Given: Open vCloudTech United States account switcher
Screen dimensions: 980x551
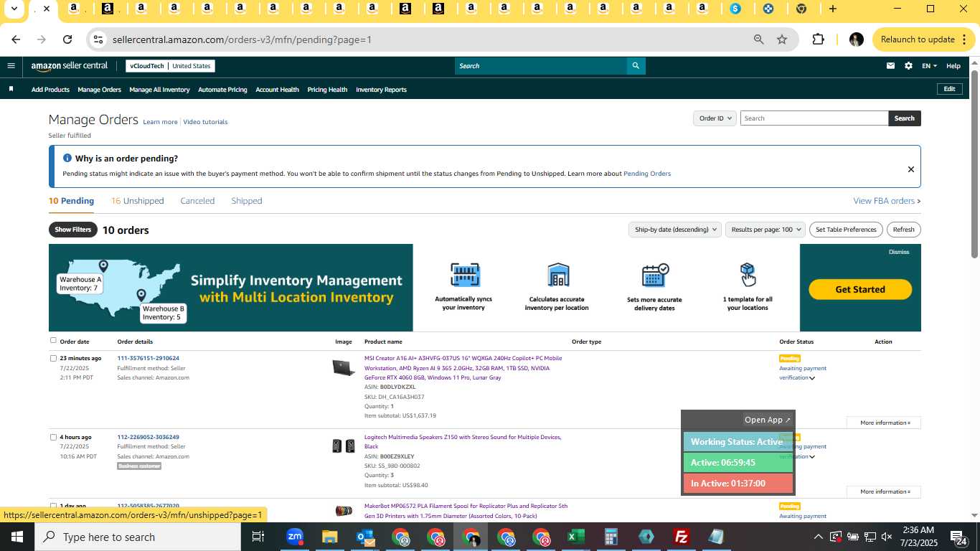Looking at the screenshot, I should (170, 66).
